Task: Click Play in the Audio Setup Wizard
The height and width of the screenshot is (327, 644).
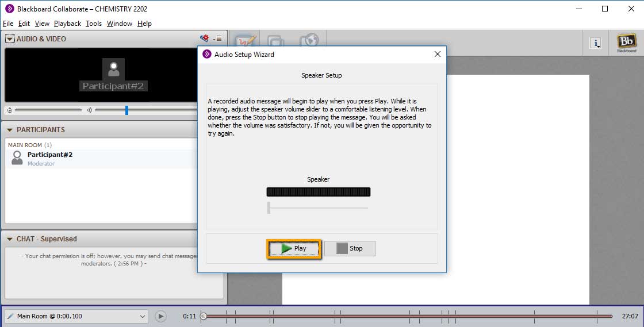Action: pos(294,249)
